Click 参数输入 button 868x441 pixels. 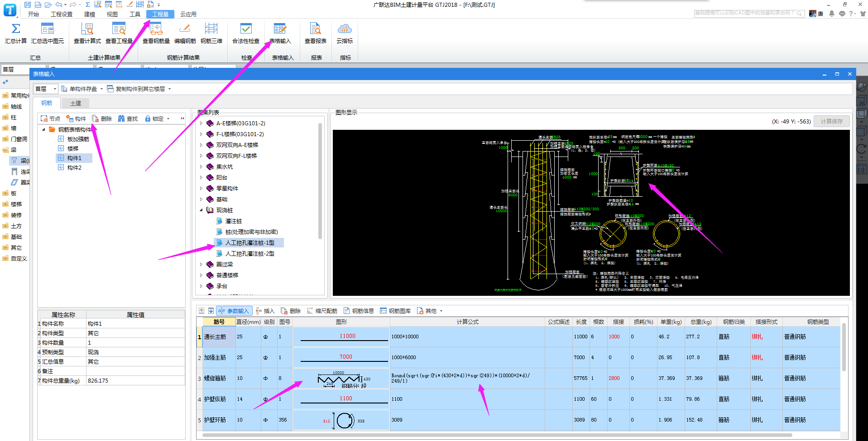pyautogui.click(x=234, y=311)
